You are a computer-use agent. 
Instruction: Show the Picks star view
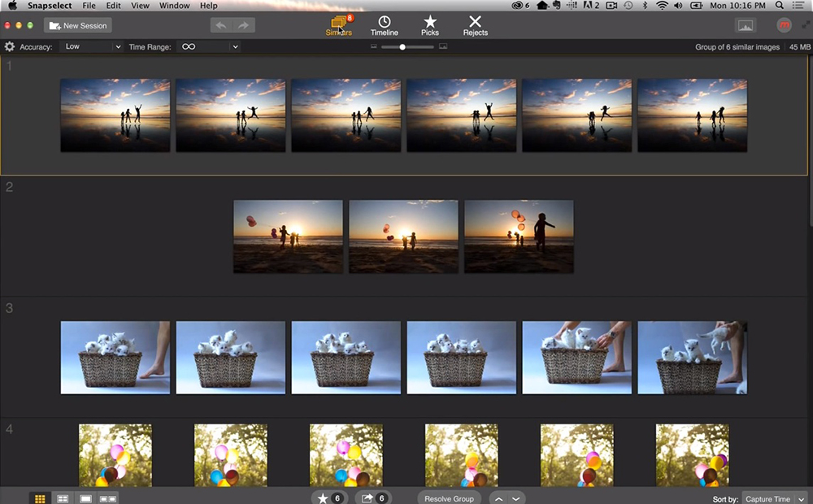coord(430,25)
